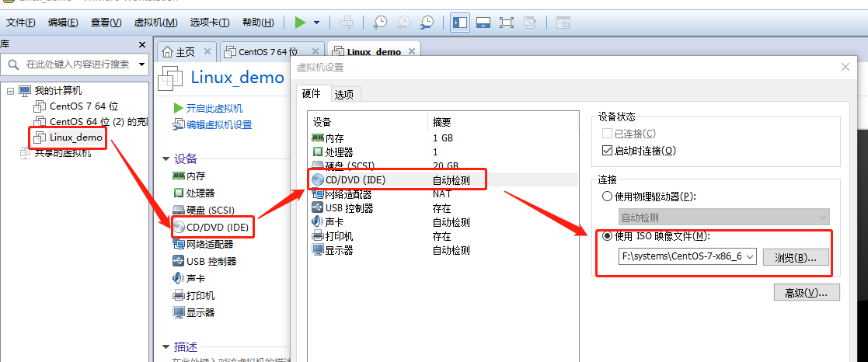Close the 虚拟机设置 dialog

click(x=845, y=67)
